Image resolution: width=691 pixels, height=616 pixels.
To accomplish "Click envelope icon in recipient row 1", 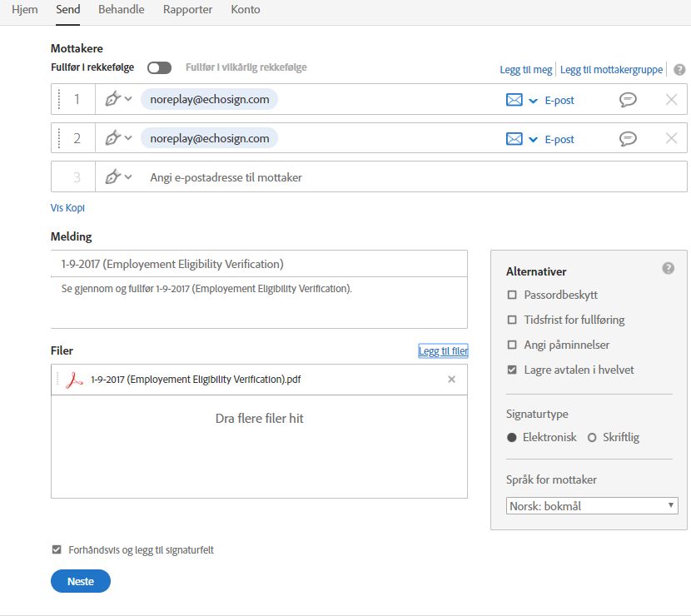I will (515, 100).
